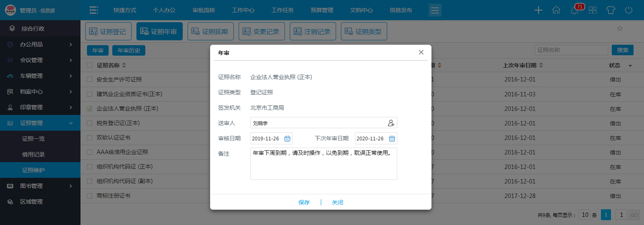Screen dimensions: 644x225
Task: Click the 区域管理 icon in sidebar
Action: [x=10, y=202]
